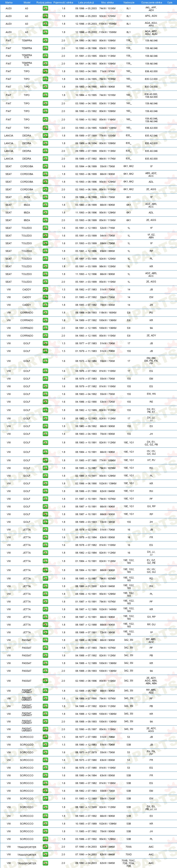Click fuel icon in SEAT CORDOBA 55kW row
This screenshot has height=868, width=177.
tap(45, 166)
